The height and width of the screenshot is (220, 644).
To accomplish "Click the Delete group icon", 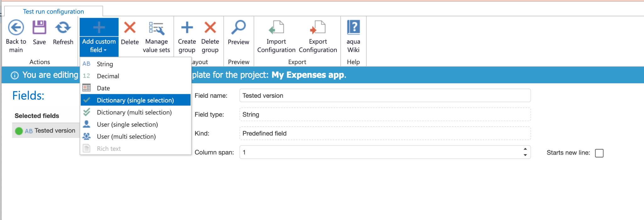I will click(210, 28).
